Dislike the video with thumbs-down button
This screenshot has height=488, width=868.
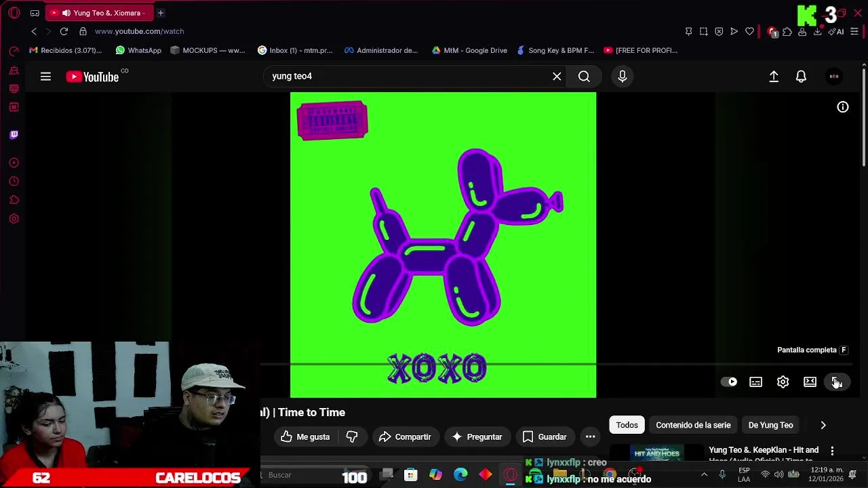pyautogui.click(x=352, y=437)
